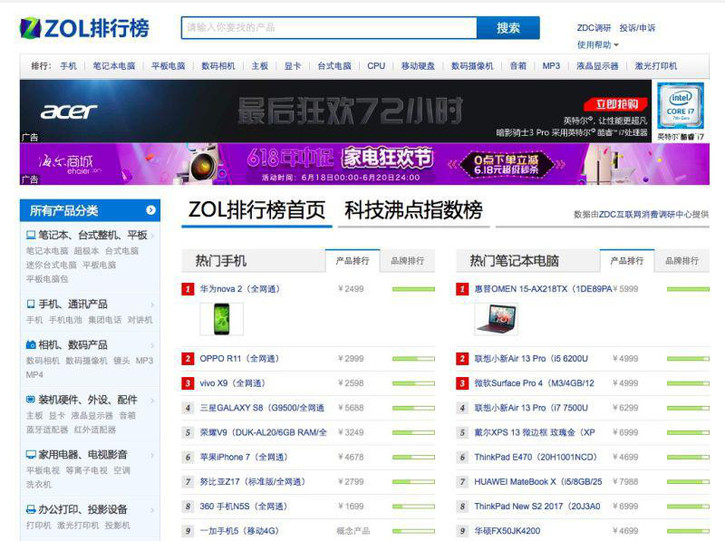Click rank 3 badge for vivo X9
This screenshot has width=725, height=541.
pyautogui.click(x=188, y=383)
